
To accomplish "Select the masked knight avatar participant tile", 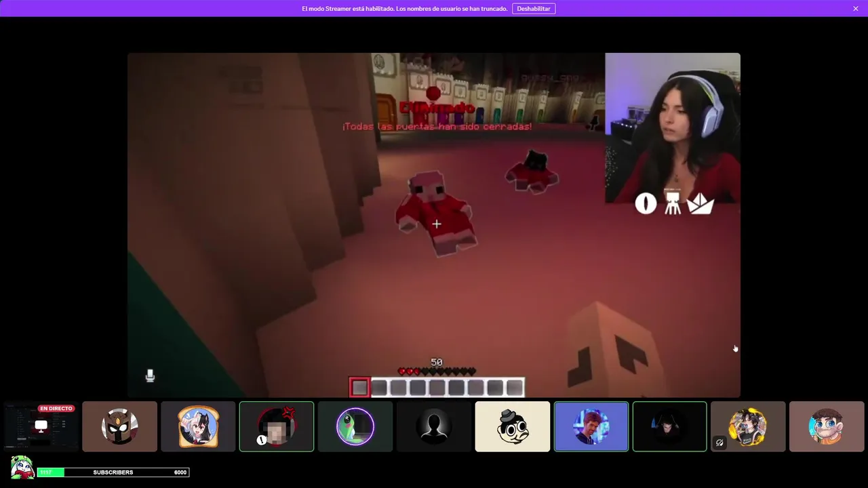I will click(119, 426).
